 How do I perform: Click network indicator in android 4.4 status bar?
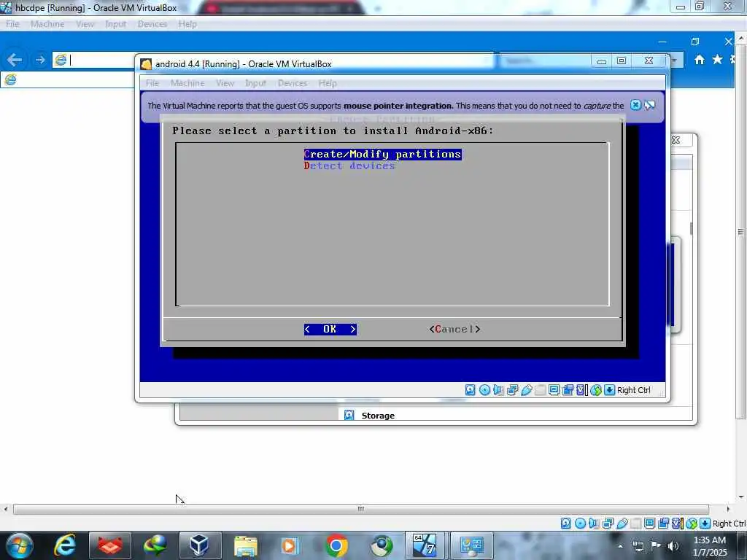pyautogui.click(x=513, y=390)
